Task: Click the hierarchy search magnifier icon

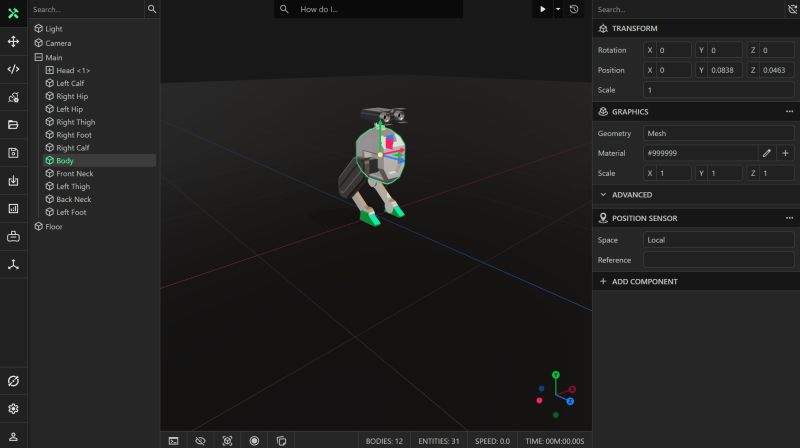Action: point(152,9)
